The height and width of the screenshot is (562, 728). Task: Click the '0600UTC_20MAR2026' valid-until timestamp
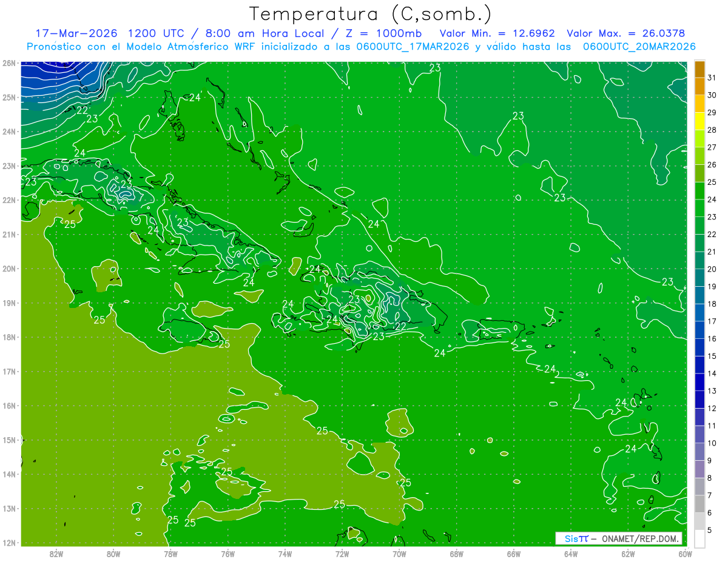pyautogui.click(x=639, y=47)
